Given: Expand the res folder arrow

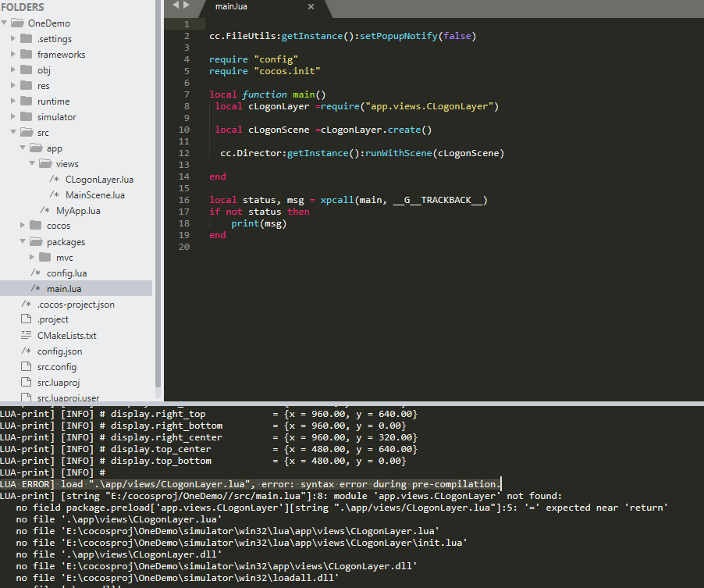Looking at the screenshot, I should (13, 85).
